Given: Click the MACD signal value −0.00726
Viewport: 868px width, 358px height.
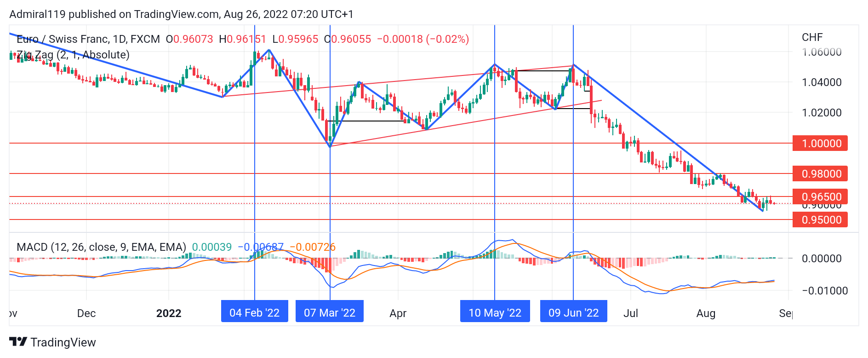Looking at the screenshot, I should tap(313, 247).
